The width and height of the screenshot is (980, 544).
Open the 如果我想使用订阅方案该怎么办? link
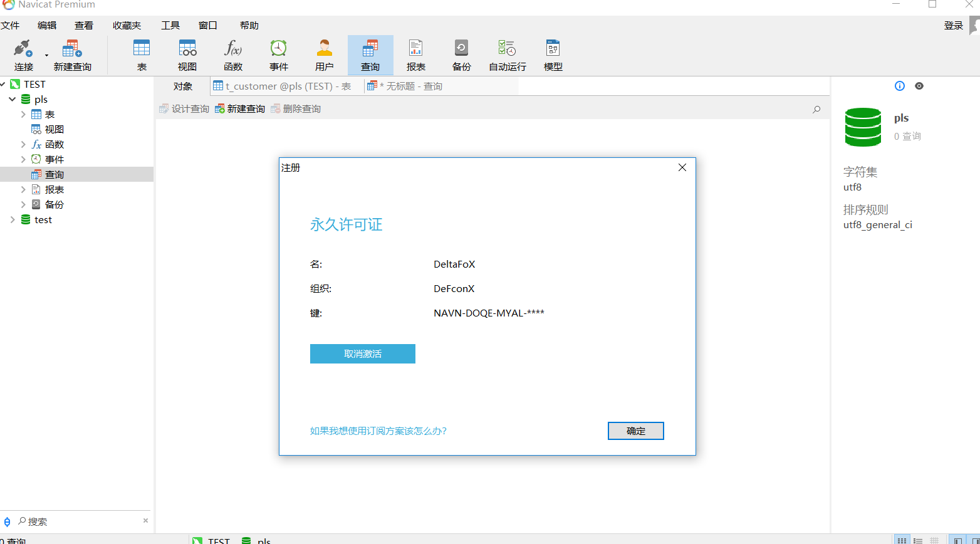(x=378, y=431)
